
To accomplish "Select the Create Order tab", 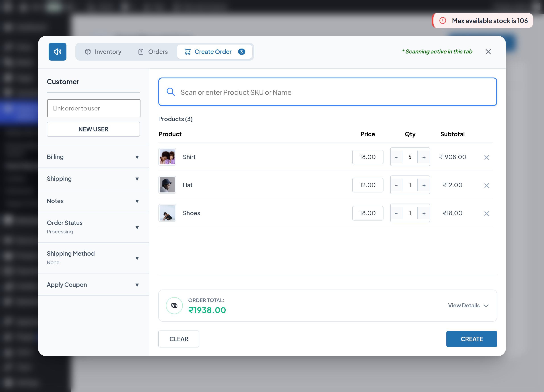I will 215,51.
